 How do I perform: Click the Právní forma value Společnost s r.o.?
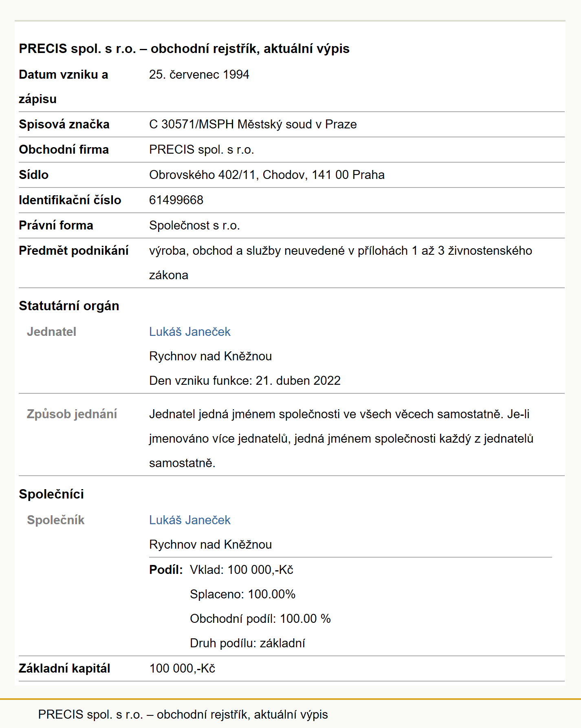click(194, 225)
